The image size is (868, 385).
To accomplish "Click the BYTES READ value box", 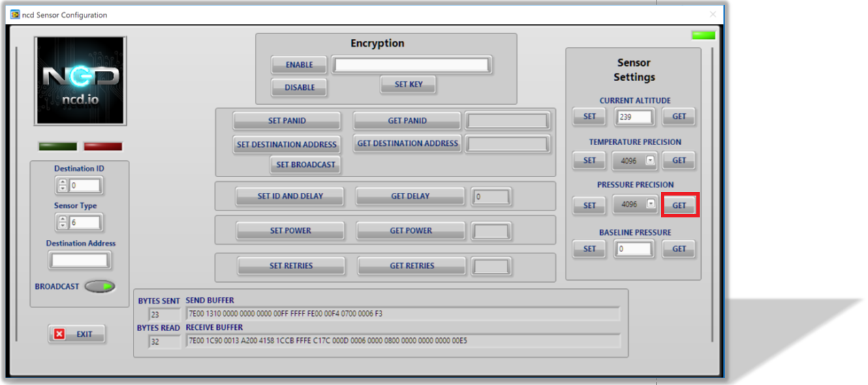I will pos(164,341).
